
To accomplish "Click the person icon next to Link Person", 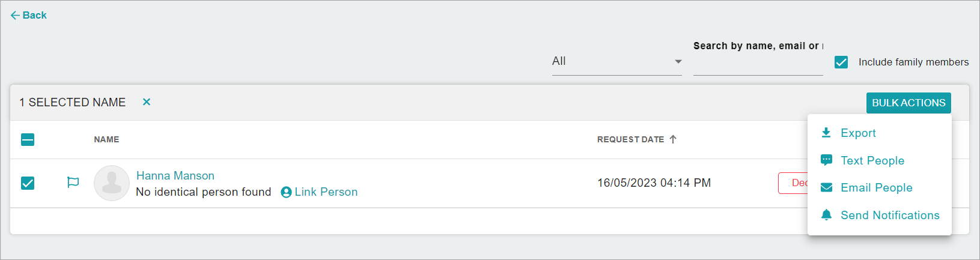I will (286, 192).
